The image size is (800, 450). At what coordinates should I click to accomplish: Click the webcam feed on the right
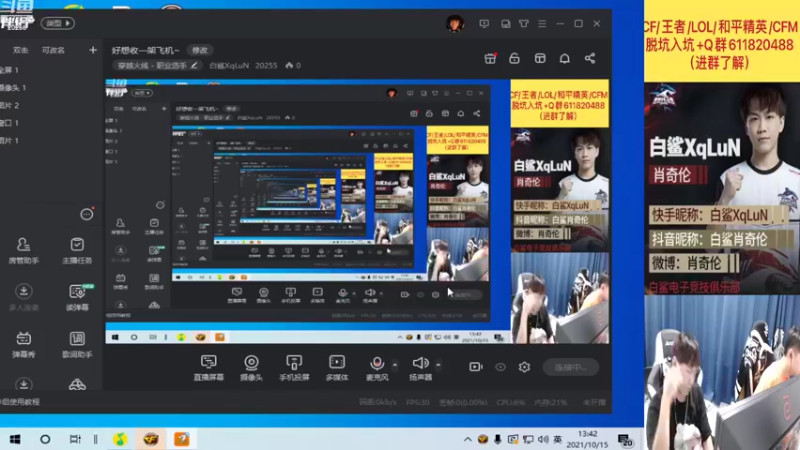click(x=722, y=372)
